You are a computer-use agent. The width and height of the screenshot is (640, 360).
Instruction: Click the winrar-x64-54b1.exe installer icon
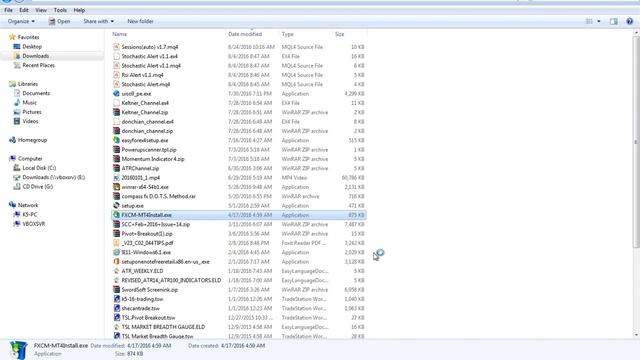[x=116, y=187]
